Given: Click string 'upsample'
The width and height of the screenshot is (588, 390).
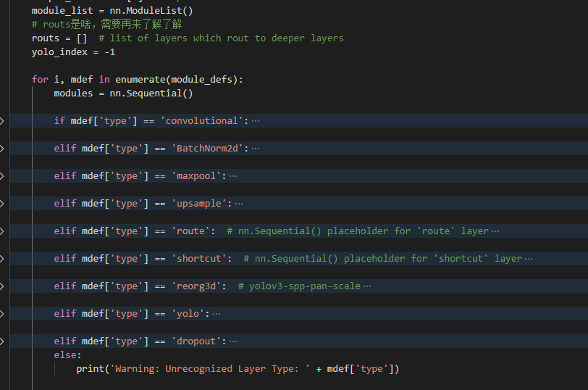Looking at the screenshot, I should (199, 204).
